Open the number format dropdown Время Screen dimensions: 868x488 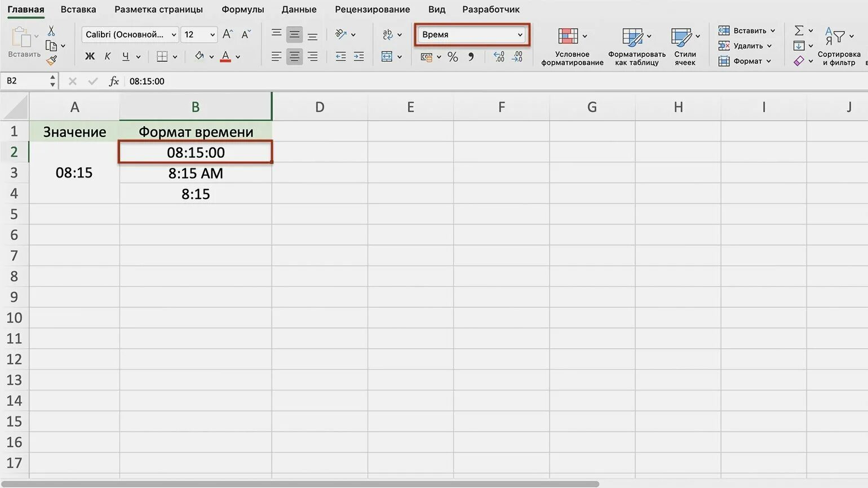[472, 34]
